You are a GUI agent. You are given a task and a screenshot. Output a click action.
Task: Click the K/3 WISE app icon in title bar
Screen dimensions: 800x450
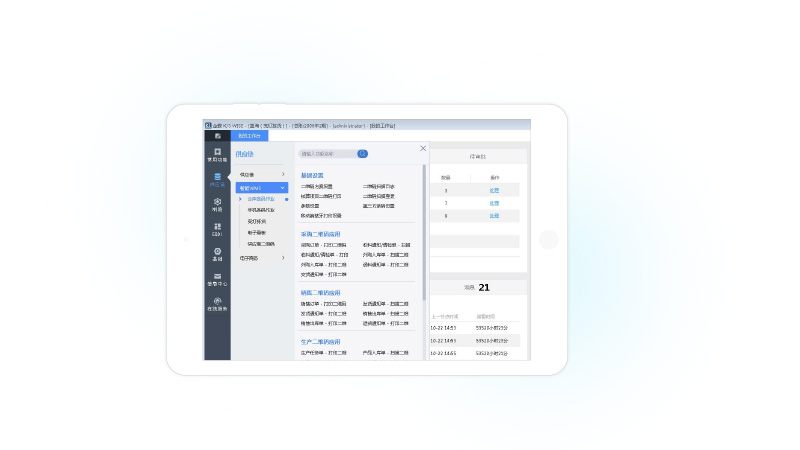tap(208, 125)
